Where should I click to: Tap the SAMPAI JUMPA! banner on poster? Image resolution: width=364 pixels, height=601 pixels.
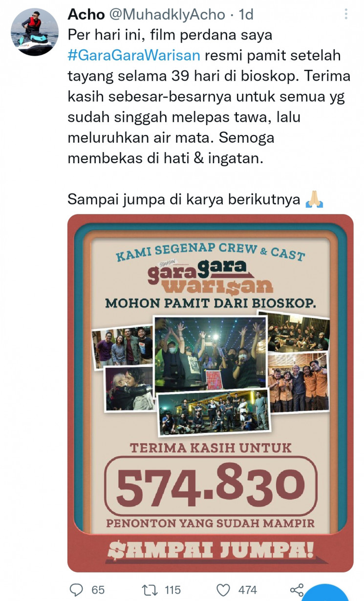(210, 548)
